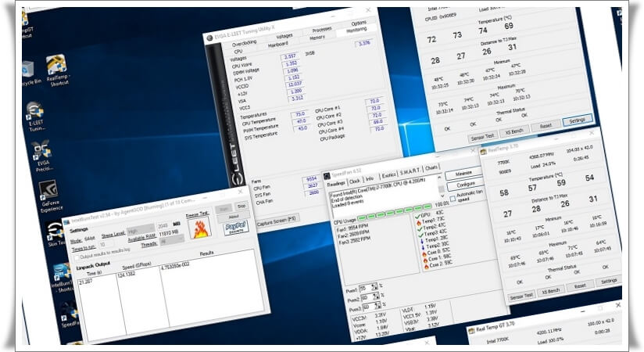Click the EVGA E-LEET window title icon
This screenshot has height=352, width=644.
point(209,38)
